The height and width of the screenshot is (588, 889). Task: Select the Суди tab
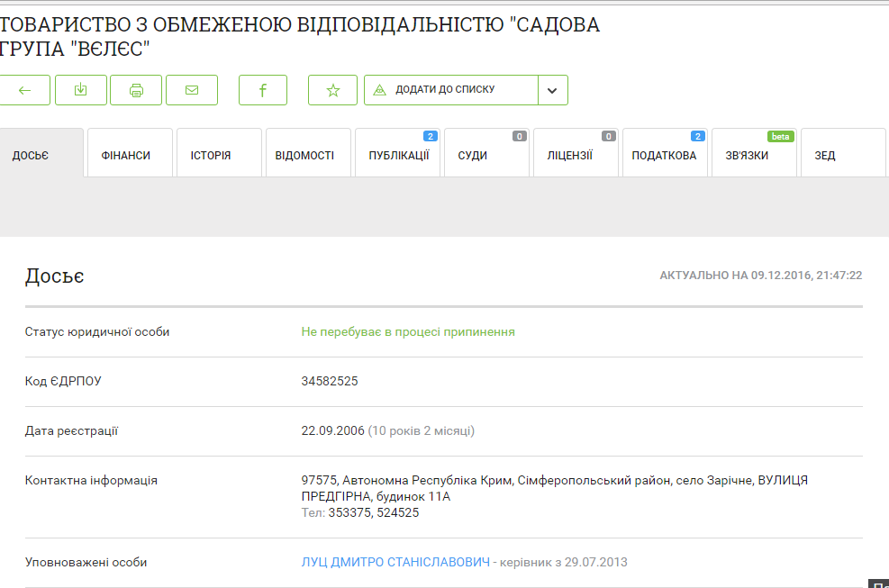click(x=473, y=155)
